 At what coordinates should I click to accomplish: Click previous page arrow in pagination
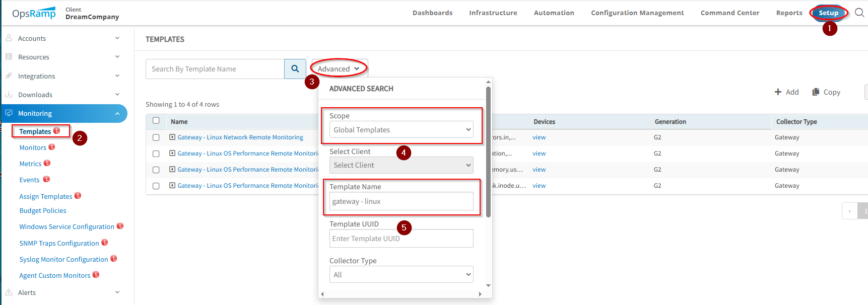pos(849,211)
